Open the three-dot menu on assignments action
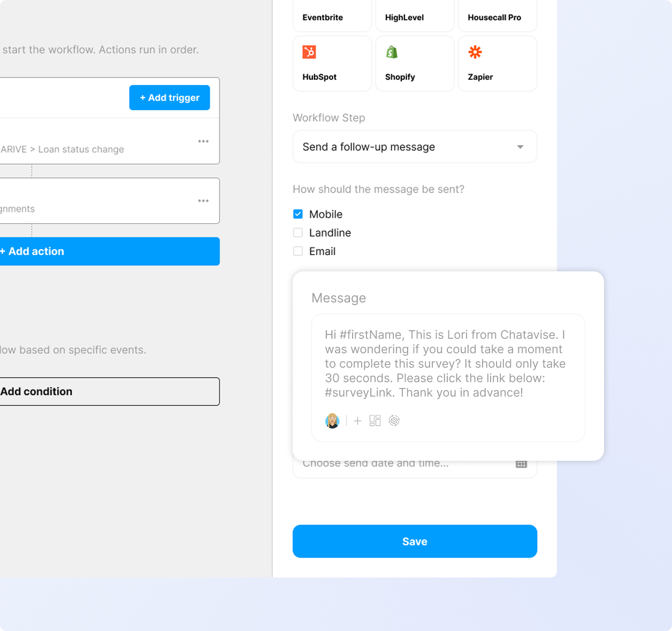The height and width of the screenshot is (631, 672). point(203,201)
